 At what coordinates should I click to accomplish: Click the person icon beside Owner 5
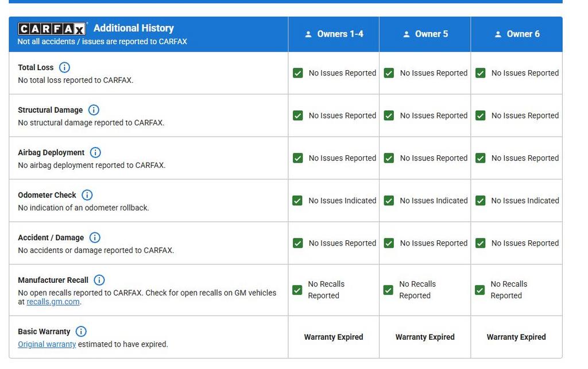pos(406,34)
